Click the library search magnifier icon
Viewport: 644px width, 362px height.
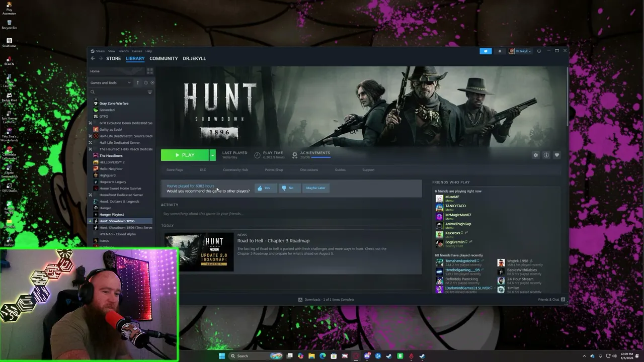click(93, 92)
